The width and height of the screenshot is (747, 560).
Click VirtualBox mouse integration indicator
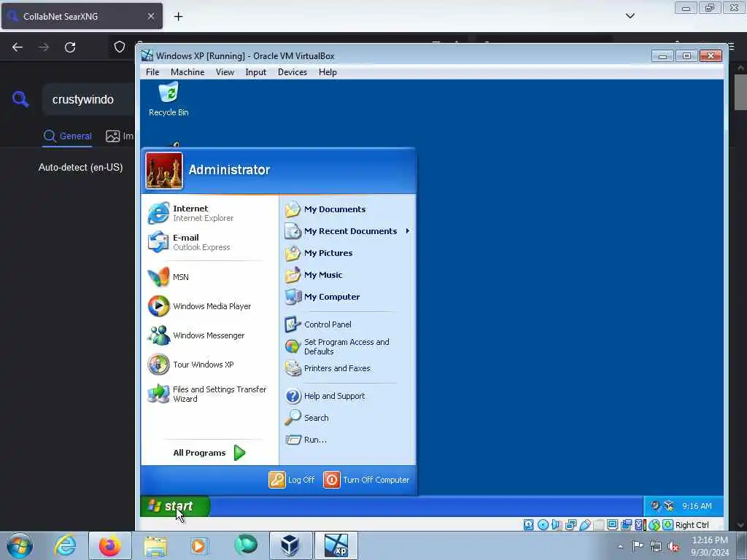654,525
